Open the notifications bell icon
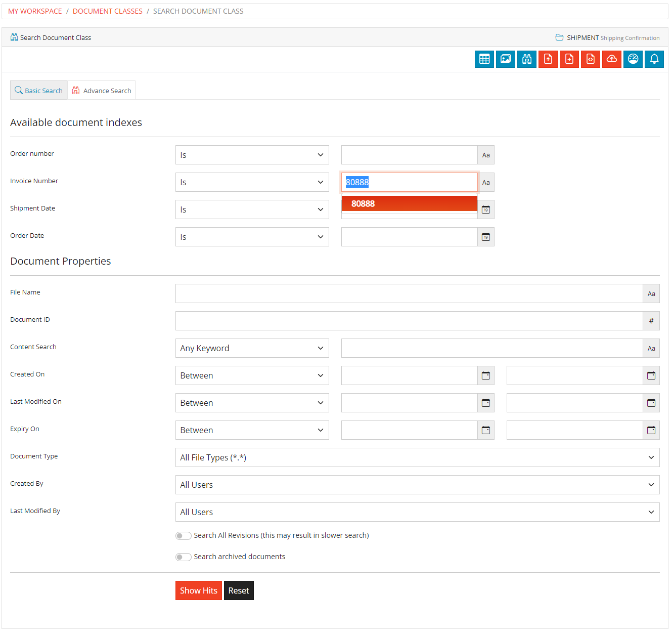The height and width of the screenshot is (633, 672). click(x=654, y=59)
